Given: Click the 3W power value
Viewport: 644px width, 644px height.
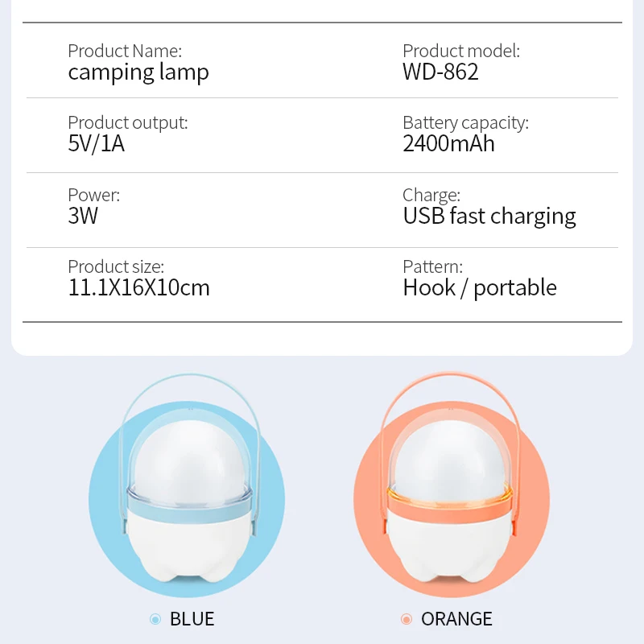Looking at the screenshot, I should (x=83, y=217).
